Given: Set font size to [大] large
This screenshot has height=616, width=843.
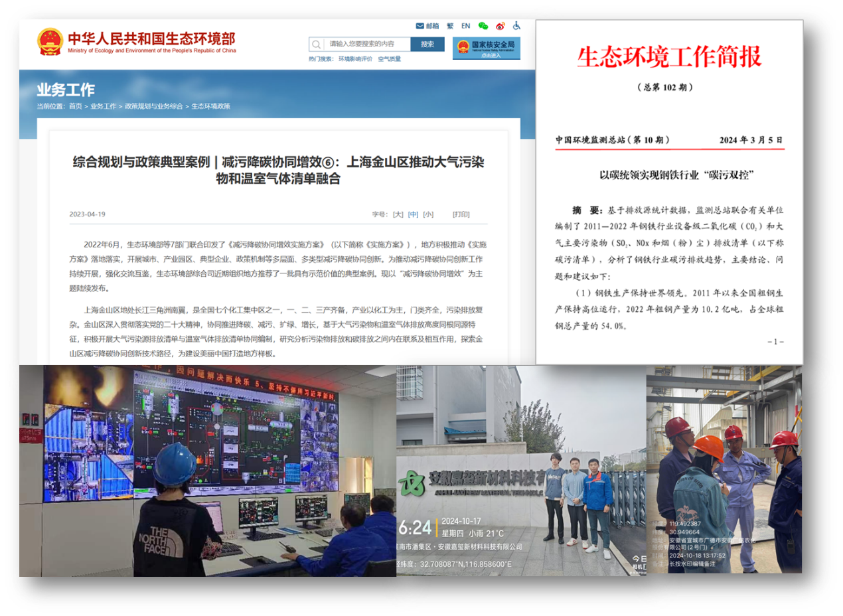Looking at the screenshot, I should 398,214.
